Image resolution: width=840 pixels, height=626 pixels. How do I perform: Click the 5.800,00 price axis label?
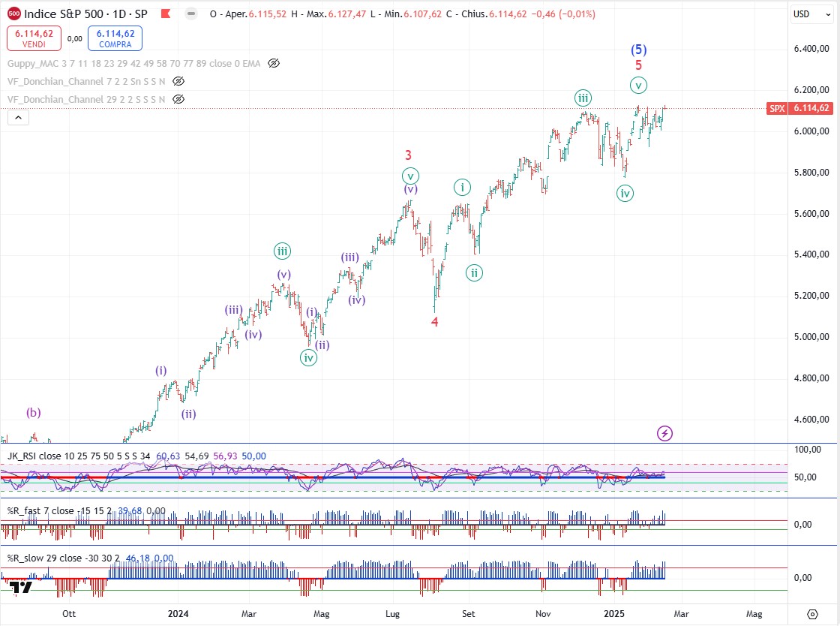(811, 173)
